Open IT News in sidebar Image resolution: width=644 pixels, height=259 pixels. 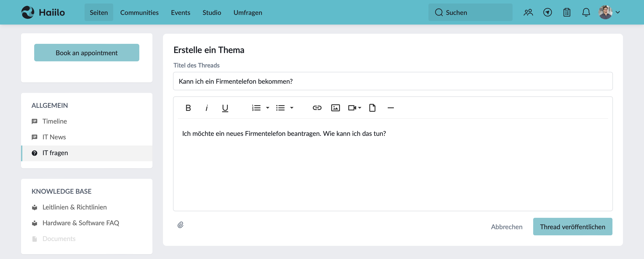point(87,137)
